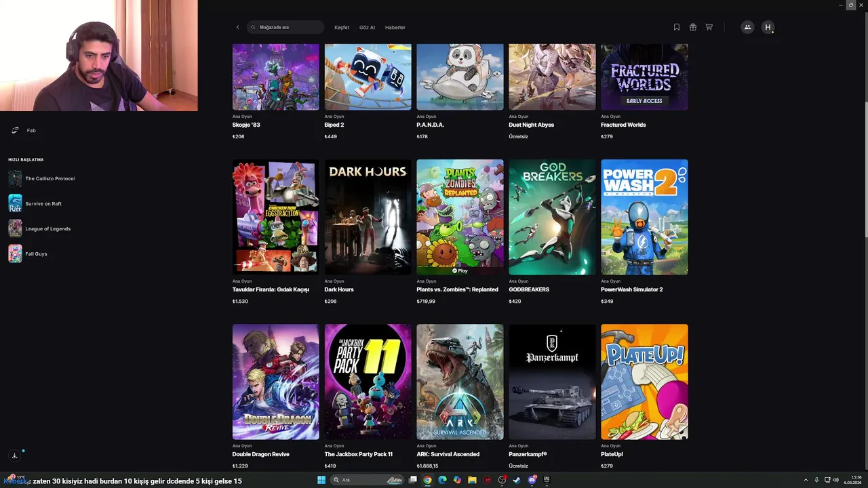Open Tavuklar Firarda: Gıdak Kaçışı title
The height and width of the screenshot is (488, 868).
(x=271, y=289)
